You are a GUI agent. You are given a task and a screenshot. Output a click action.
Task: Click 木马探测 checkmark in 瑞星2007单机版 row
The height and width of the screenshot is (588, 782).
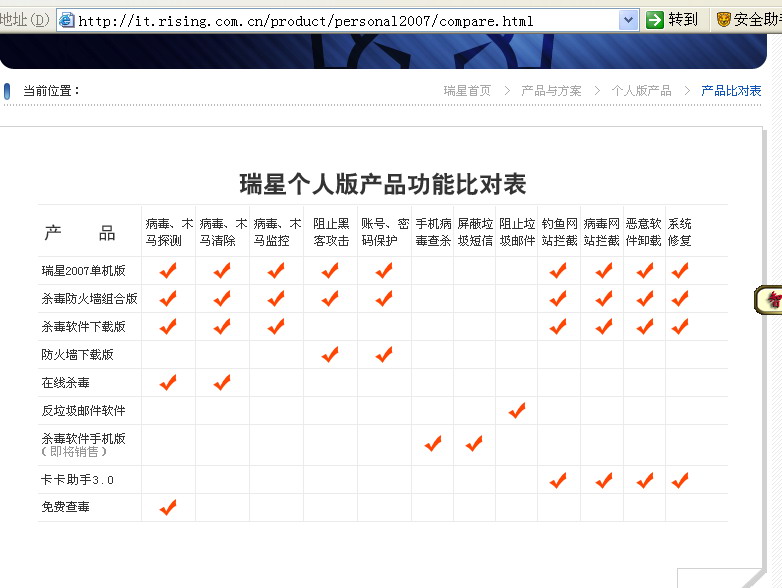pos(168,271)
